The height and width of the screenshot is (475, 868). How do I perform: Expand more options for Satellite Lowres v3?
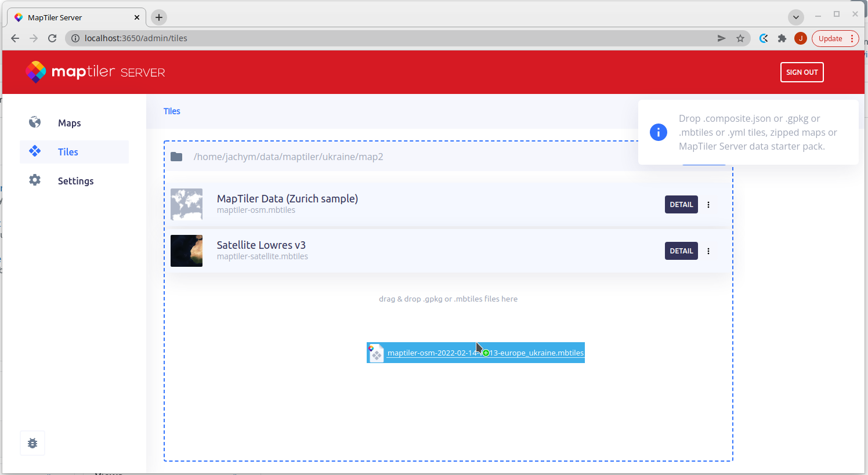[708, 251]
